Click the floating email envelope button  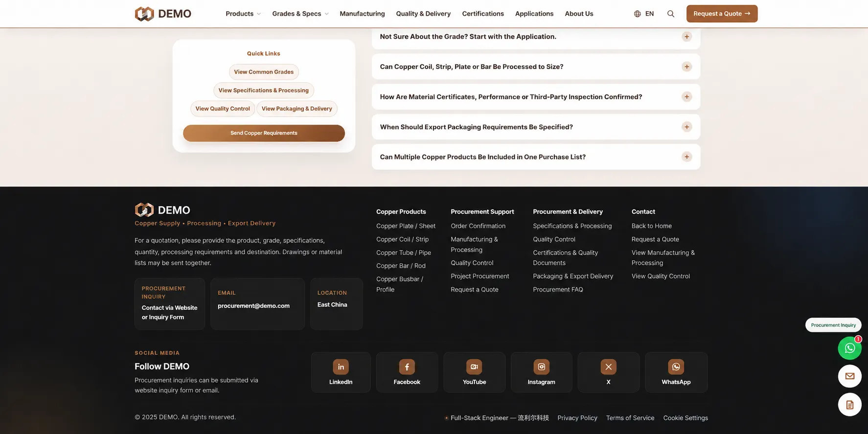click(850, 376)
